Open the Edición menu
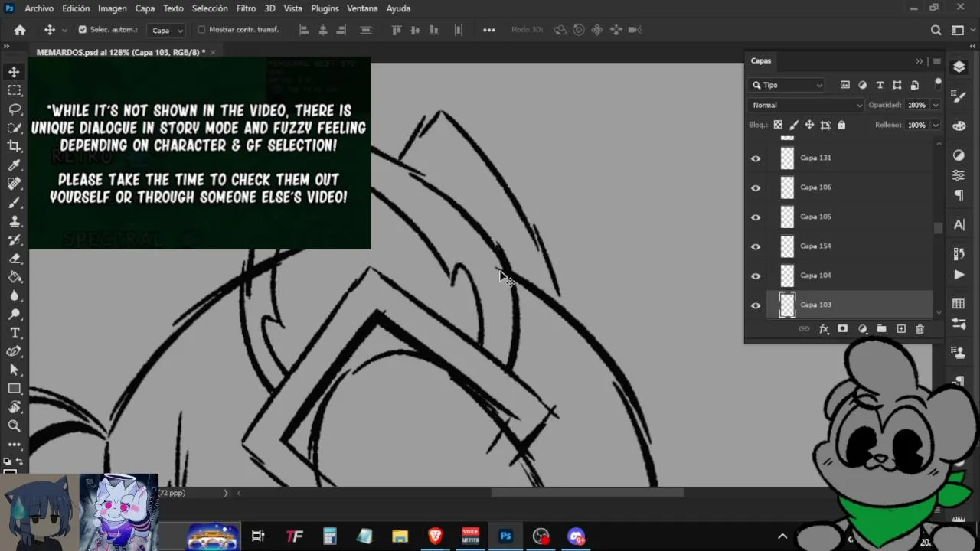Image resolution: width=980 pixels, height=551 pixels. click(76, 8)
